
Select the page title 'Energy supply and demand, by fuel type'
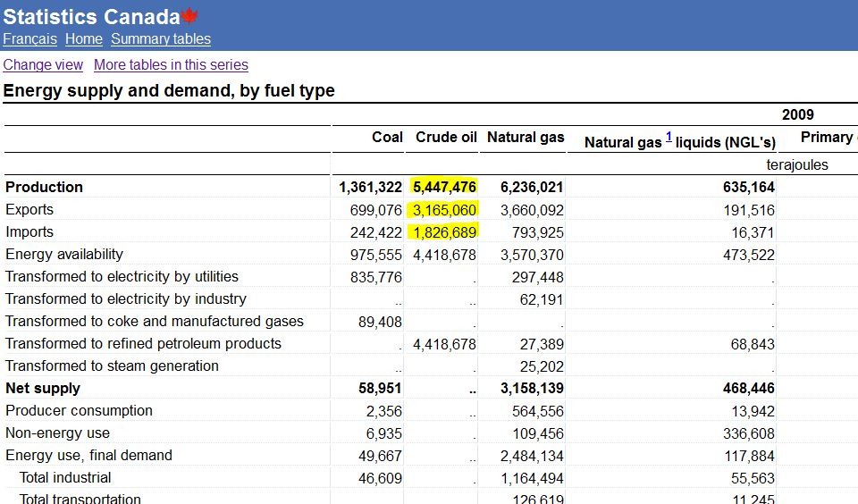point(169,90)
